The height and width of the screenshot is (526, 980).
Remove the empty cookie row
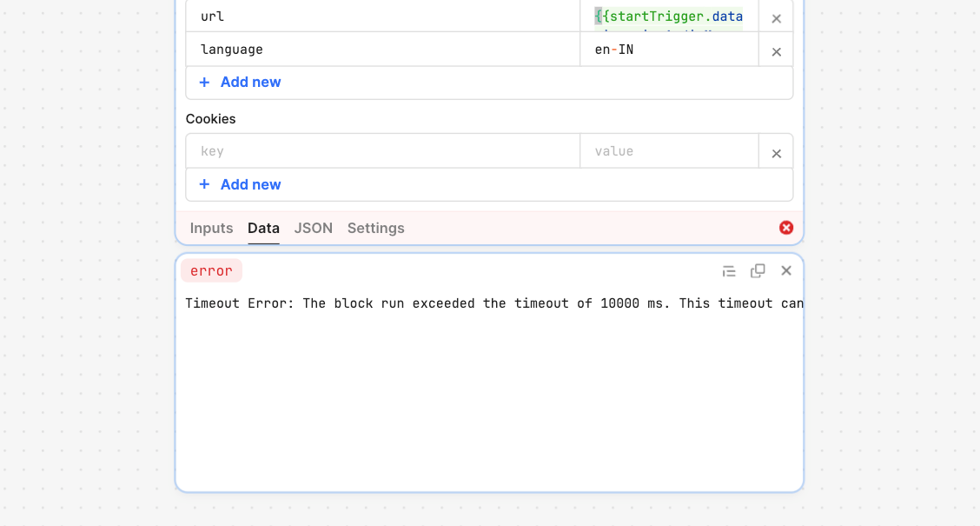776,153
